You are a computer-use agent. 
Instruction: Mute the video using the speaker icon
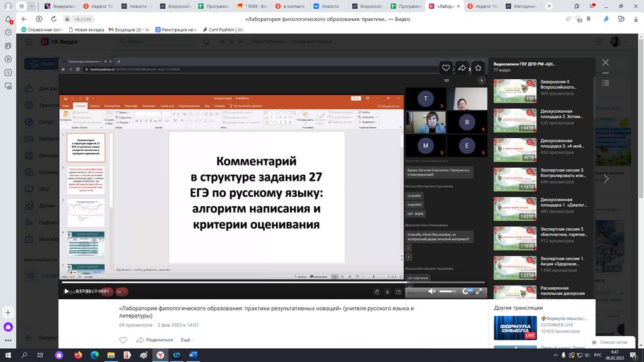coord(431,292)
